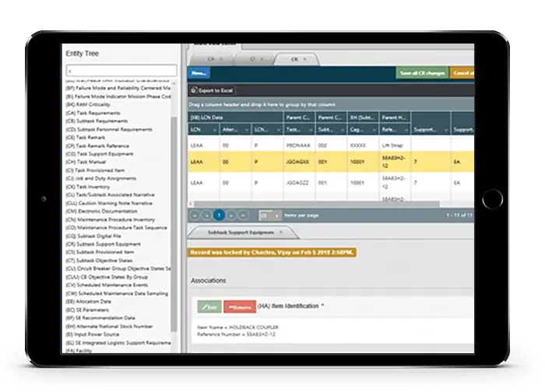Image resolution: width=545 pixels, height=392 pixels.
Task: Select (CT) Subtask Objective States
Action: tap(99, 261)
